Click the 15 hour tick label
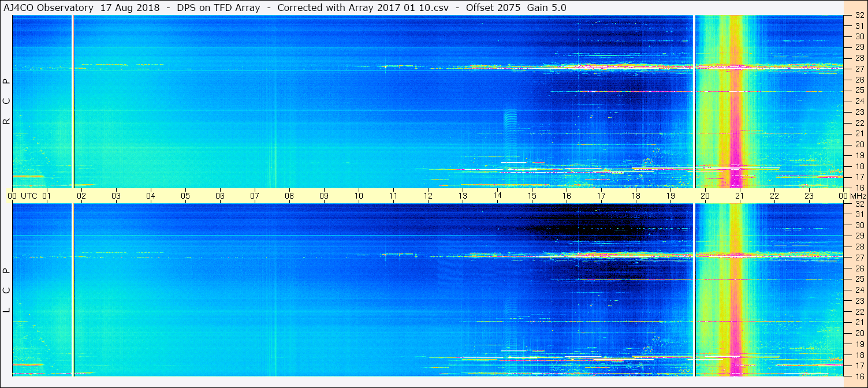Screen dimensions: 868x388 (532, 196)
